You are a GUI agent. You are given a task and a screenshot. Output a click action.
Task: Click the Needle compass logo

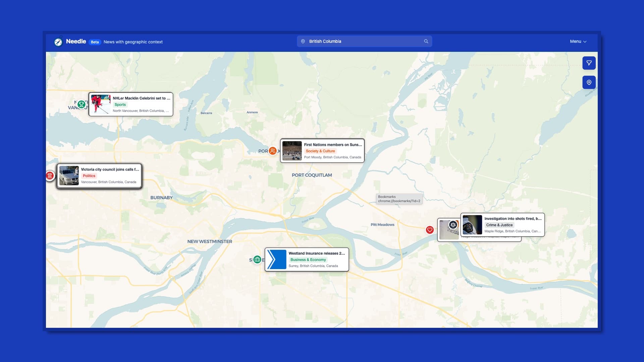coord(58,42)
